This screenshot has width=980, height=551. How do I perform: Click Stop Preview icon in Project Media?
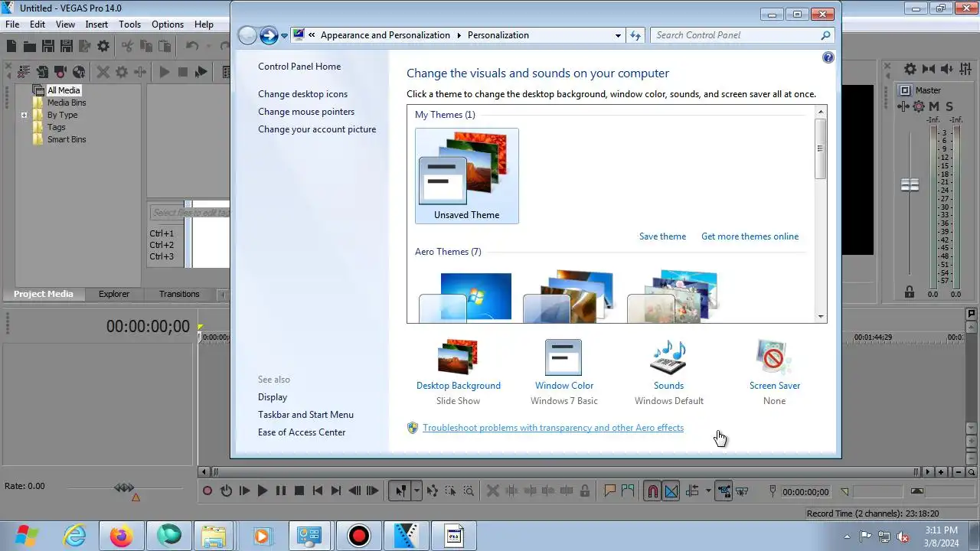pos(183,72)
